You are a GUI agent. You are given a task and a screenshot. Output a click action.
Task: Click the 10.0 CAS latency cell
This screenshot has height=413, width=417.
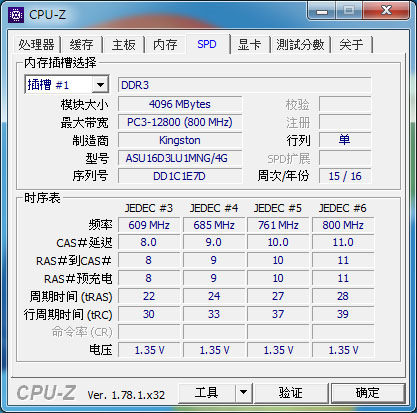click(x=278, y=242)
